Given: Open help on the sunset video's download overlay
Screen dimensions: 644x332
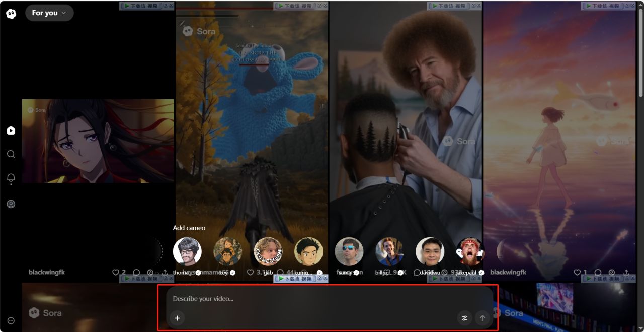Looking at the screenshot, I should (x=627, y=6).
